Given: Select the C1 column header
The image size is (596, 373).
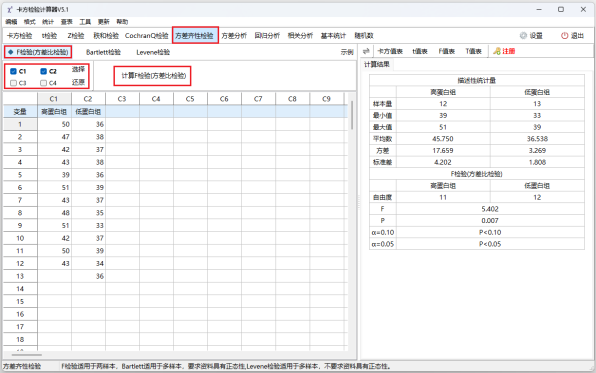Looking at the screenshot, I should click(54, 98).
